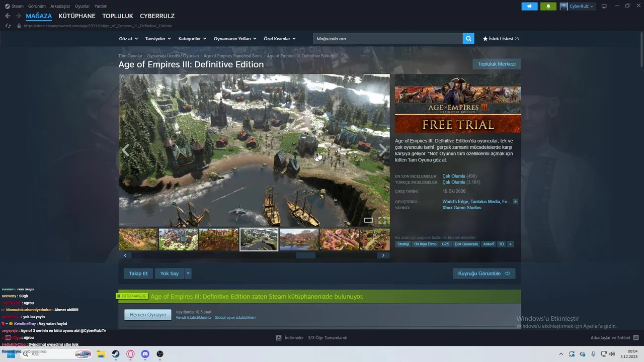Viewport: 644px width, 362px height.
Task: Open the Kendi istatistikleriniz link
Action: (194, 318)
